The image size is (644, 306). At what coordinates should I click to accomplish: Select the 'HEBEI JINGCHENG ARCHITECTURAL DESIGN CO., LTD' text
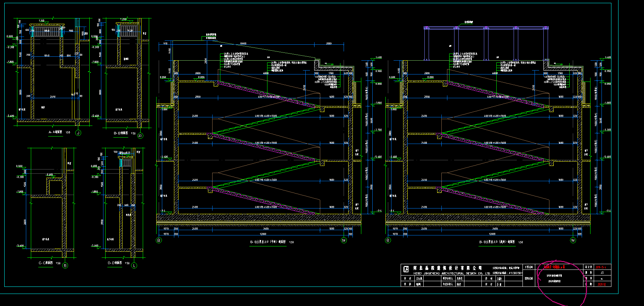[452, 273]
